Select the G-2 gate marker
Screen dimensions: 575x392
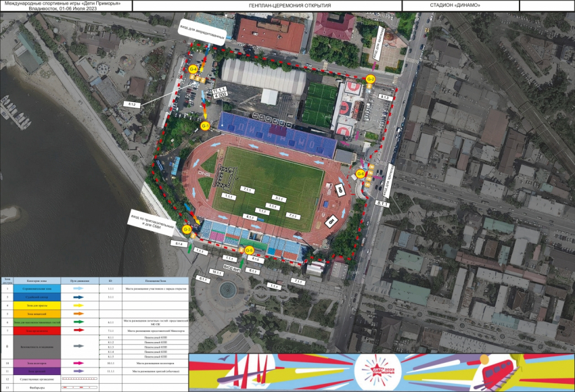(370, 80)
